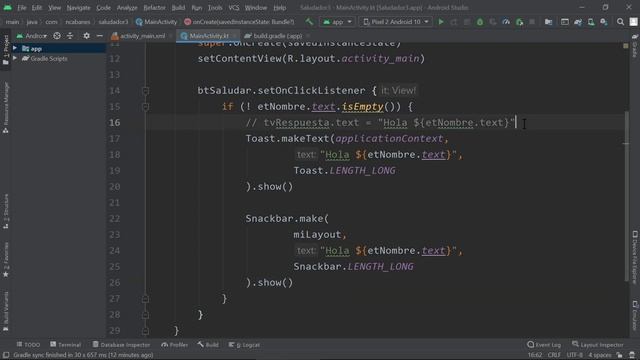Expand the app module tree node
The height and width of the screenshot is (360, 640).
pos(15,48)
